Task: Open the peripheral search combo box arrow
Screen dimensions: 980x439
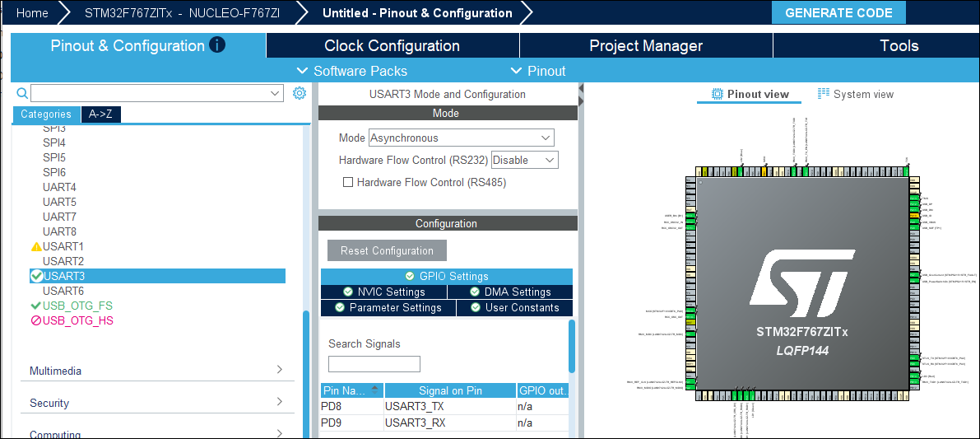Action: pyautogui.click(x=276, y=93)
